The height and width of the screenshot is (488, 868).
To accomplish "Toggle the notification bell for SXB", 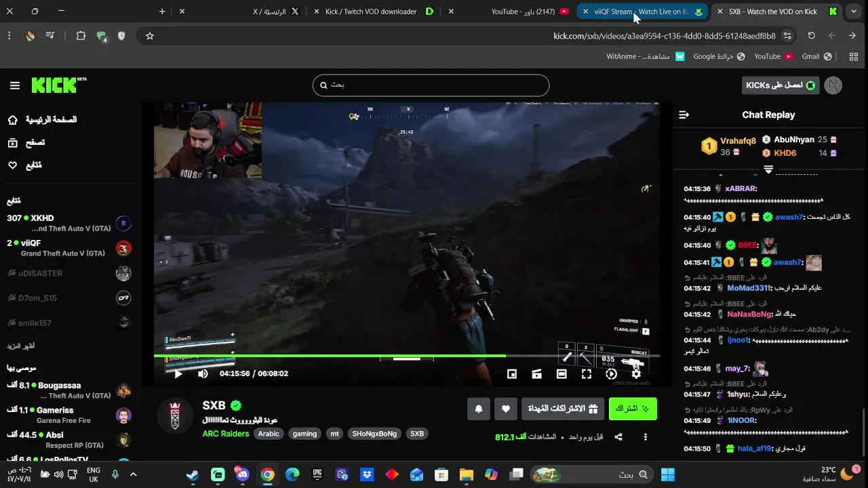I will [x=479, y=409].
